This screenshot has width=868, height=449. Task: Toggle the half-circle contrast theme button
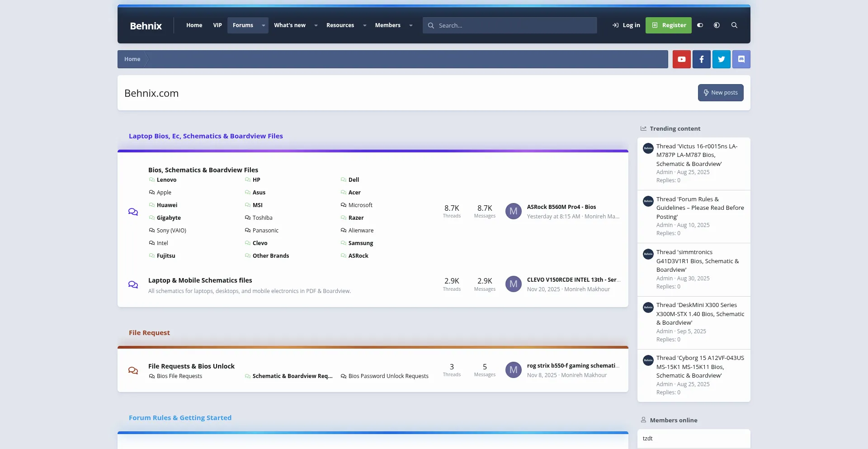pyautogui.click(x=717, y=25)
